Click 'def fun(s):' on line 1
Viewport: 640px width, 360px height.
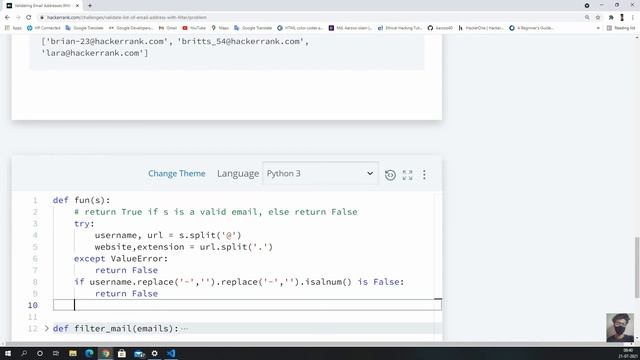[x=81, y=200]
